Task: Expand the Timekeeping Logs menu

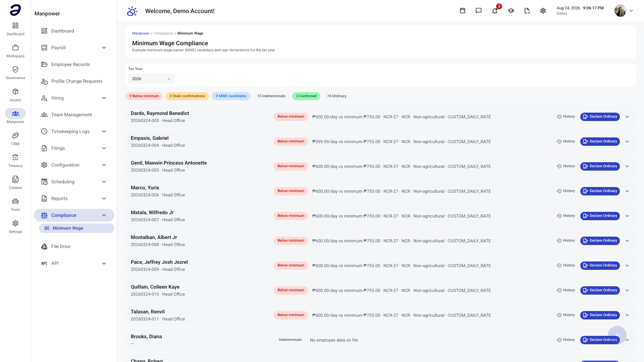Action: click(74, 131)
